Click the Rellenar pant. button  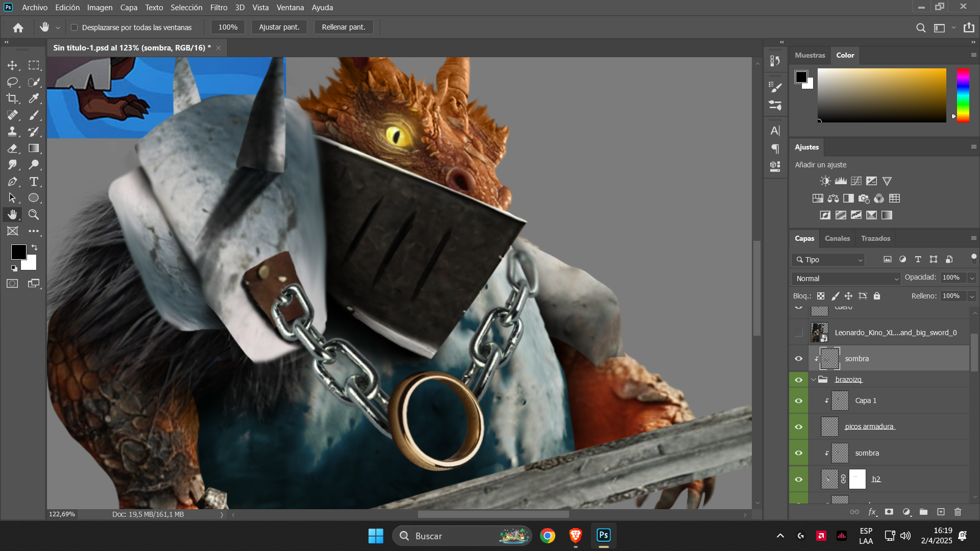tap(344, 27)
